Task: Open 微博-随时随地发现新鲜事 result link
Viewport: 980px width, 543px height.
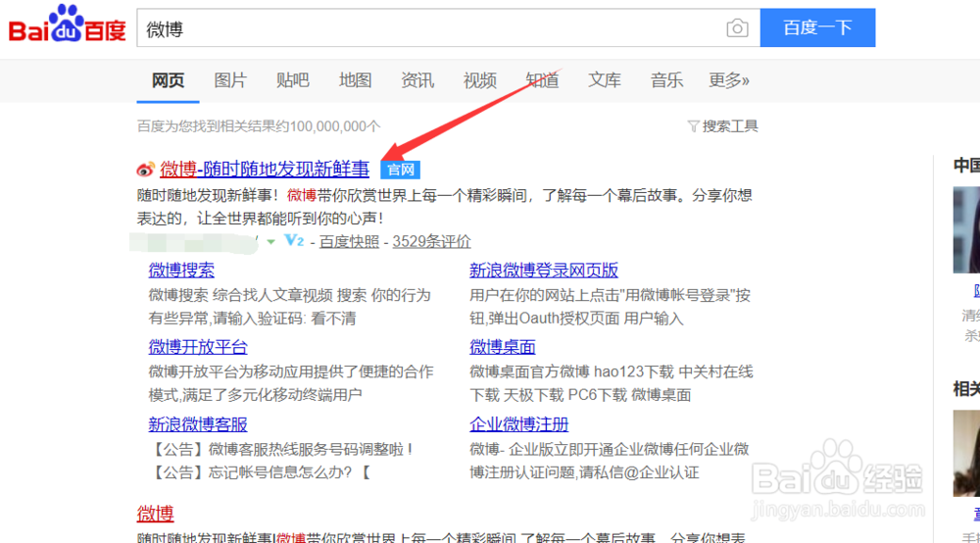Action: [x=265, y=170]
